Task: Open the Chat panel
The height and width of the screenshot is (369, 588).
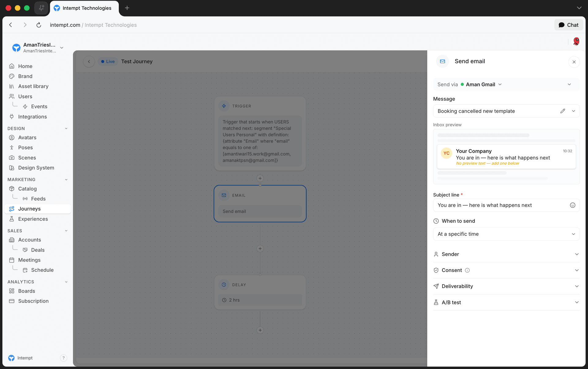Action: [568, 25]
